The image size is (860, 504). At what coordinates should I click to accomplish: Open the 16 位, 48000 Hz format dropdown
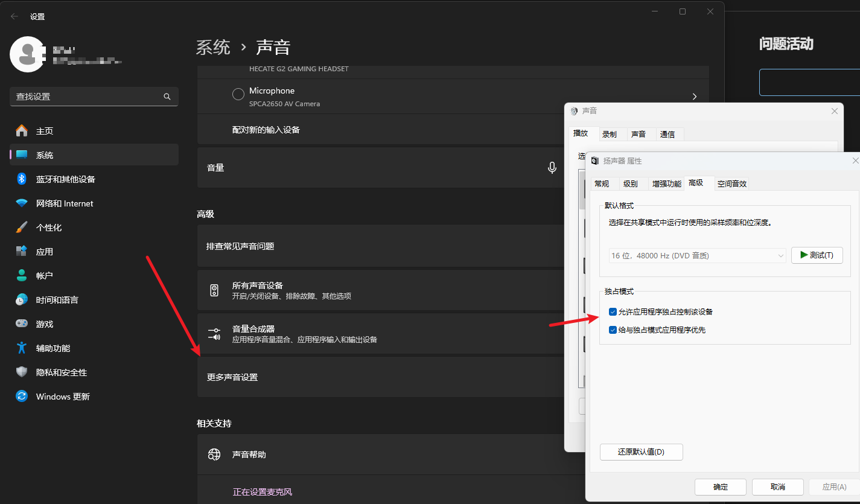tap(697, 256)
